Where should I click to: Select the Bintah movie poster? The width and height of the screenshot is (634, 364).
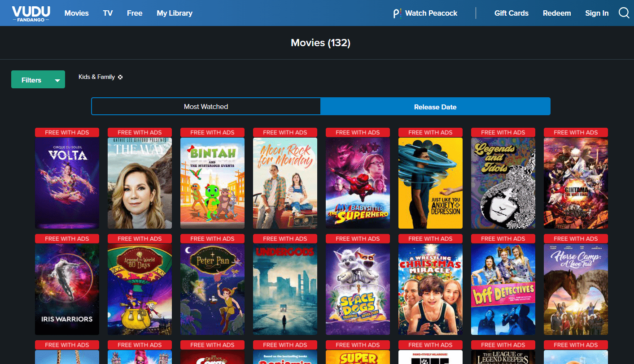coord(212,183)
